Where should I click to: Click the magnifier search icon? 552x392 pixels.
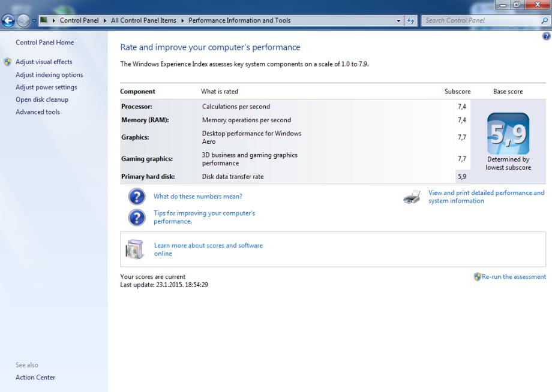pyautogui.click(x=544, y=21)
